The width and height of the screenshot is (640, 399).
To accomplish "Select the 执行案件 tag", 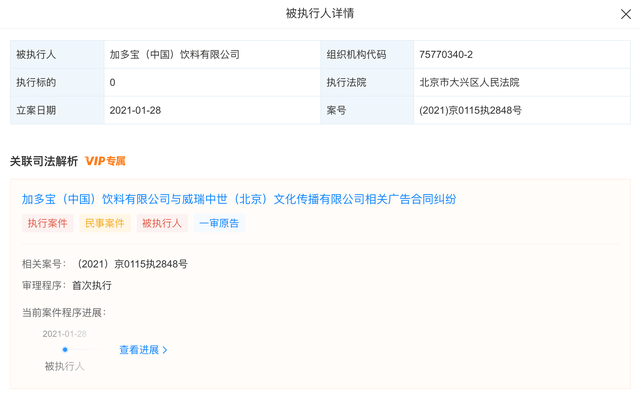I will click(x=47, y=223).
